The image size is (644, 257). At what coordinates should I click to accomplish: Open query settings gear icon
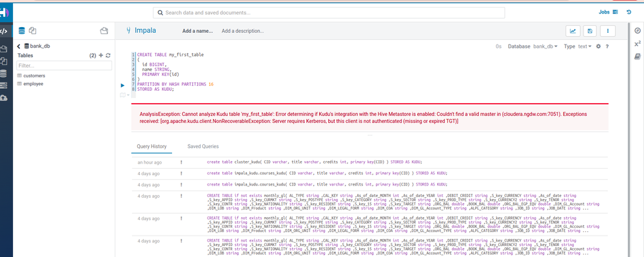[x=598, y=46]
